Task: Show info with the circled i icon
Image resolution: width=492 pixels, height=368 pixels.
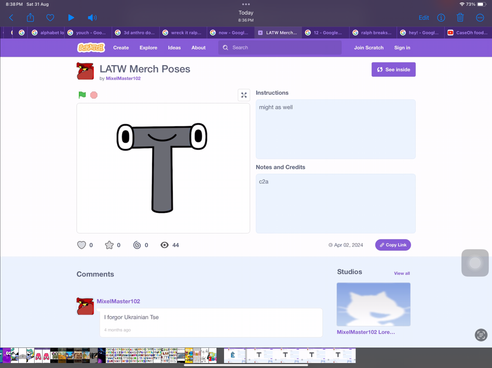Action: 441,18
